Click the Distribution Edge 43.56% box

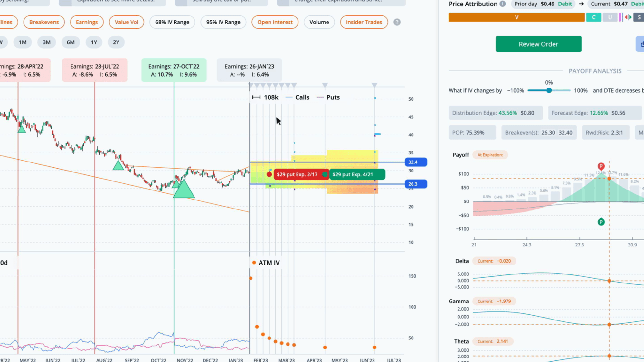point(496,113)
